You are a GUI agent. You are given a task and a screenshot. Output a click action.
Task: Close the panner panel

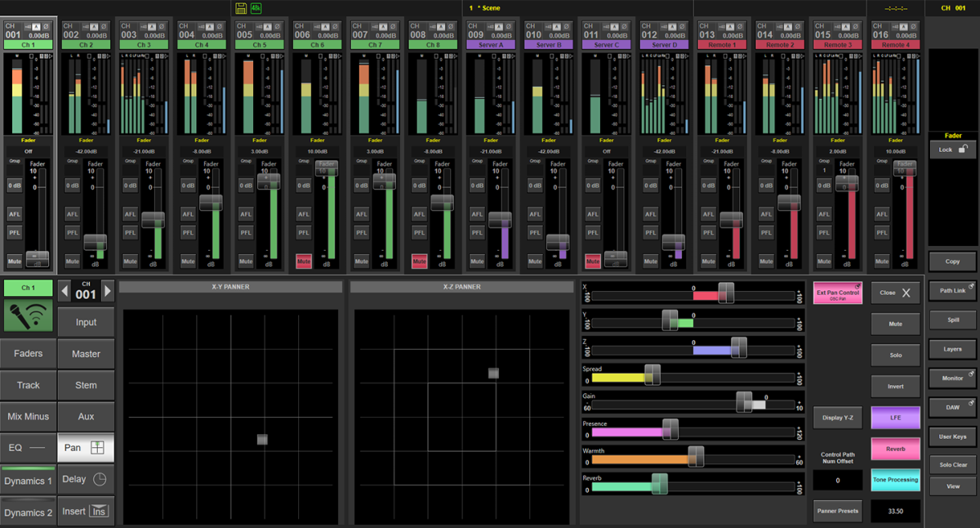(x=895, y=293)
